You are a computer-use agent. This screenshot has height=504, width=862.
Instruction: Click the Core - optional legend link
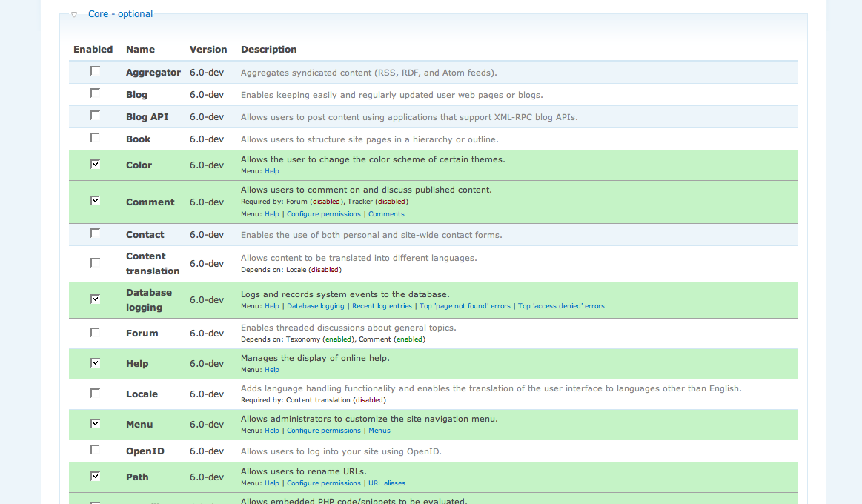pyautogui.click(x=120, y=14)
